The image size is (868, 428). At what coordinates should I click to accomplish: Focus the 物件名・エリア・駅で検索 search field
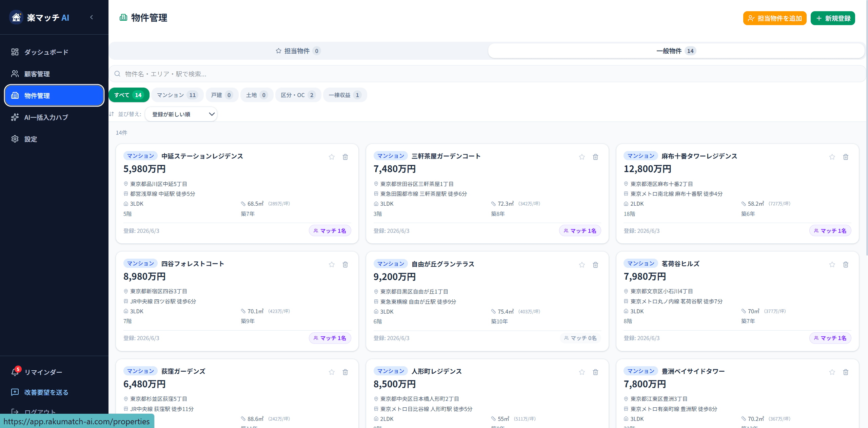point(487,74)
